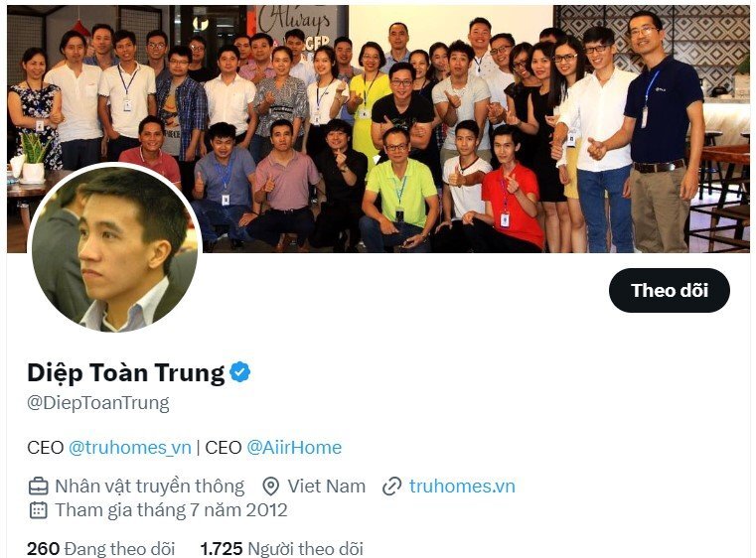Click the briefcase professional category icon
The image size is (756, 558).
pyautogui.click(x=38, y=487)
